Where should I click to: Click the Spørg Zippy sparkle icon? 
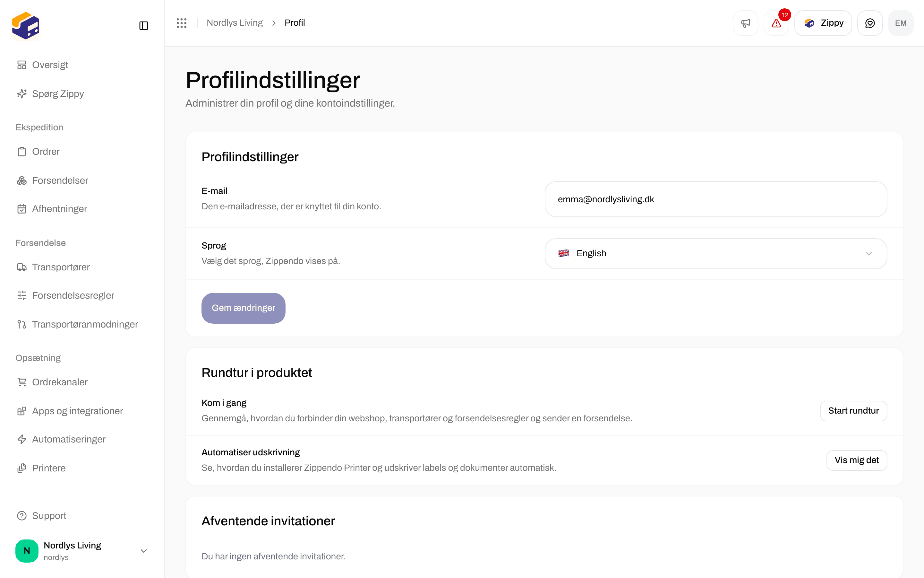coord(22,94)
